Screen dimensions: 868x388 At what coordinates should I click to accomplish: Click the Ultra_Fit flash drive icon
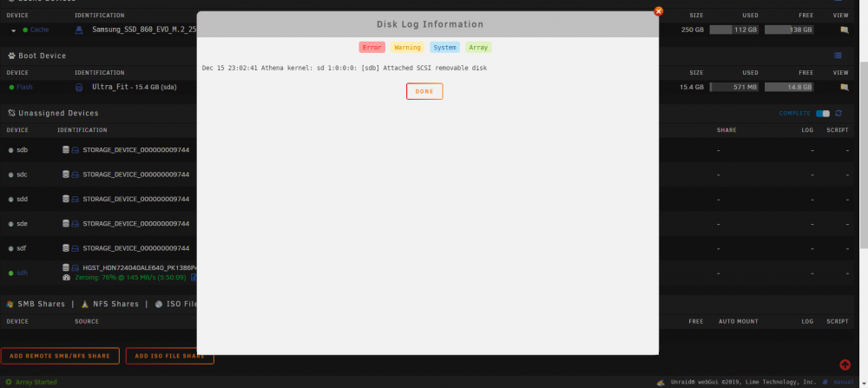pos(79,87)
